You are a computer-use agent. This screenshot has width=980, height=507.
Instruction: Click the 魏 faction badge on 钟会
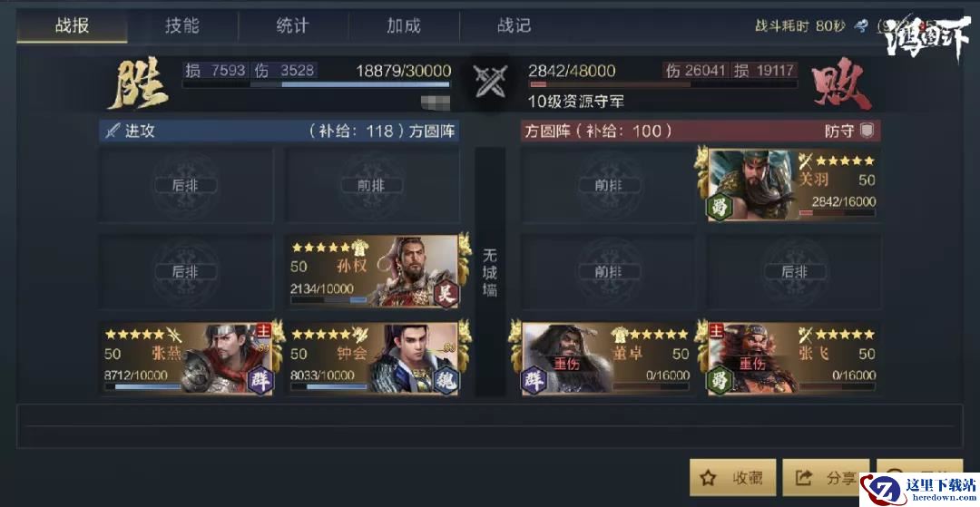tap(446, 380)
